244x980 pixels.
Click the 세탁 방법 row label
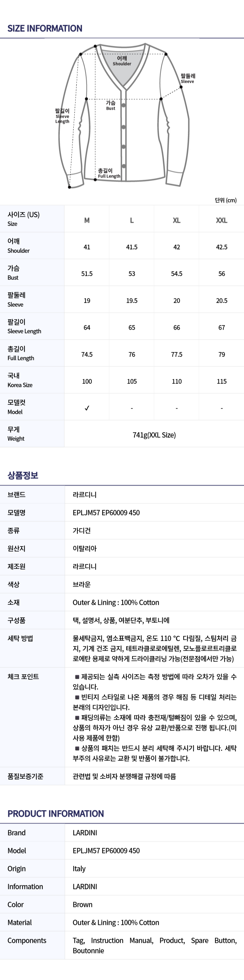pyautogui.click(x=20, y=638)
